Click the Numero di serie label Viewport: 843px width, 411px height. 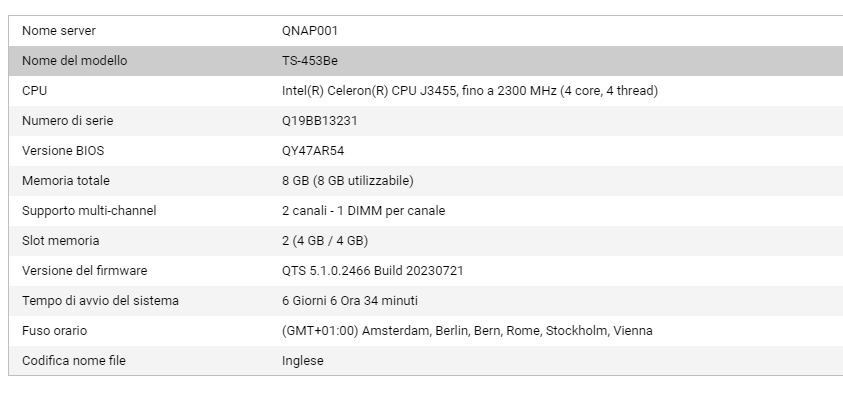pos(67,121)
